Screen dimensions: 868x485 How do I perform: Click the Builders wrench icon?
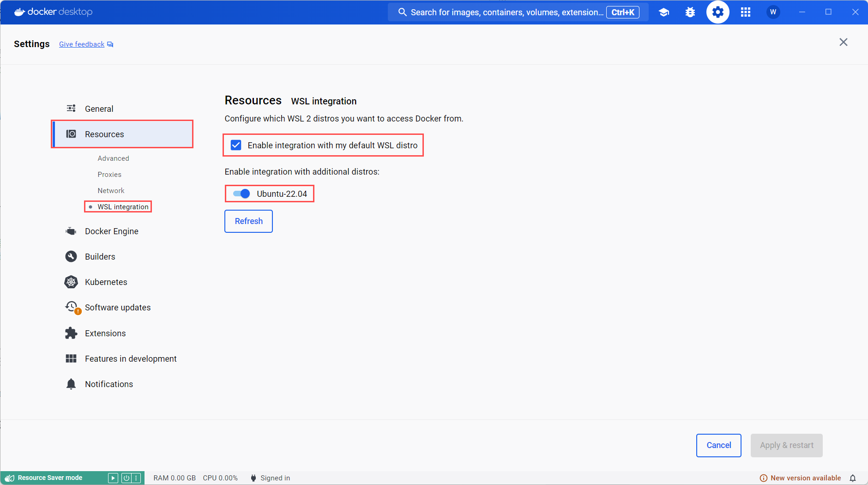tap(71, 256)
